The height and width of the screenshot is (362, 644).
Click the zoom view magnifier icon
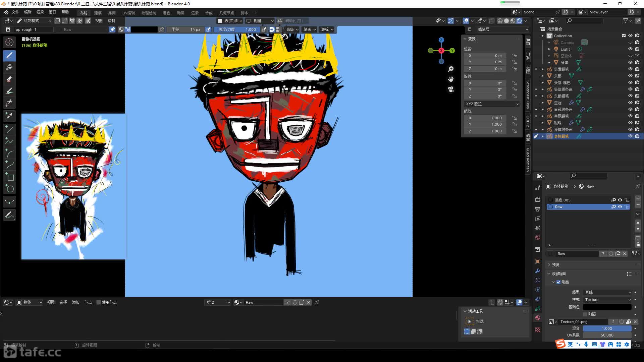point(451,69)
